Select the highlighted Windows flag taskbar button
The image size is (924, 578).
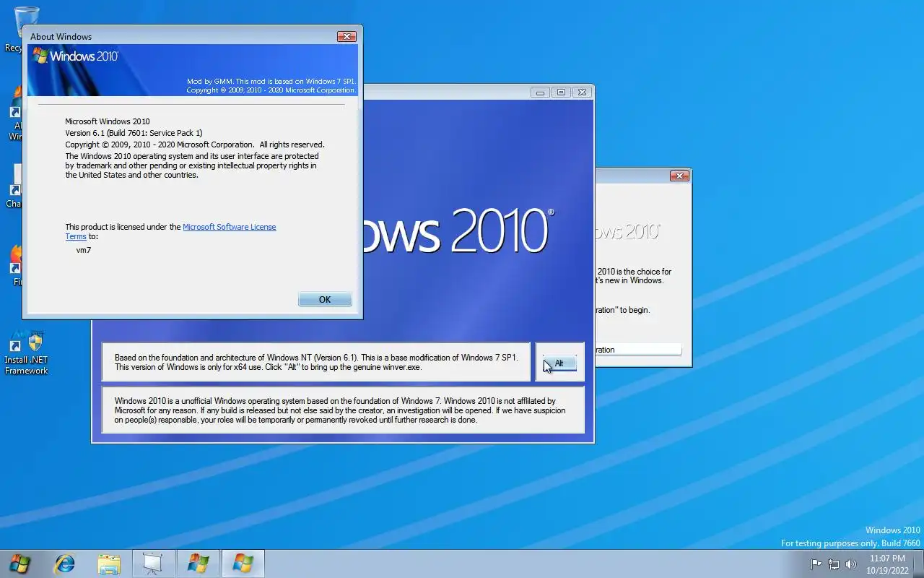pos(243,564)
